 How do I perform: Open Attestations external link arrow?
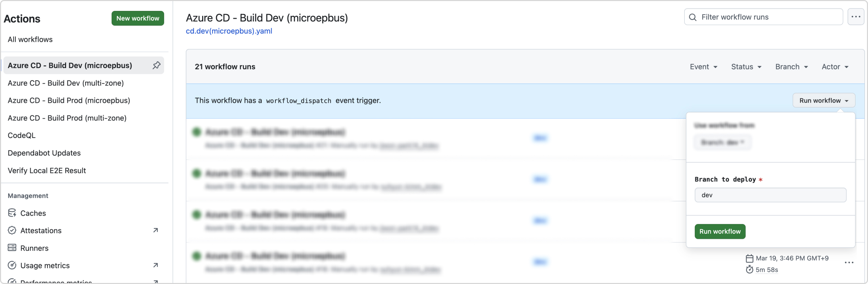tap(156, 231)
